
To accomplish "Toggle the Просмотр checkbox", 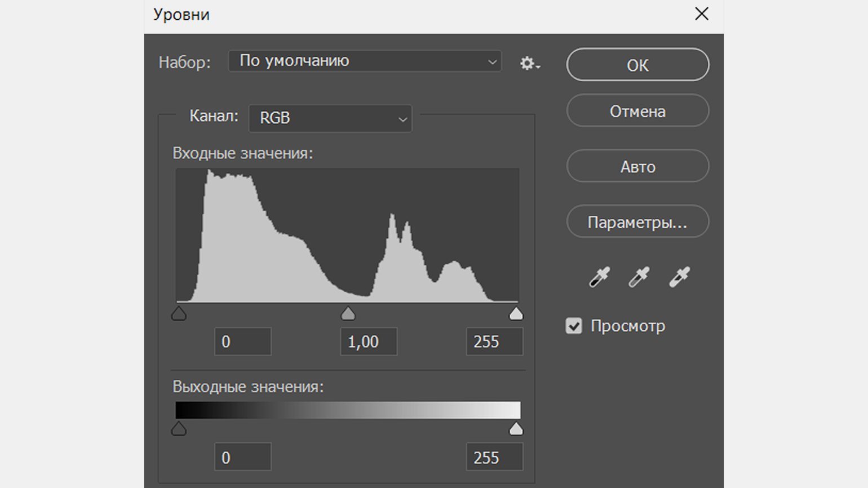I will coord(574,326).
